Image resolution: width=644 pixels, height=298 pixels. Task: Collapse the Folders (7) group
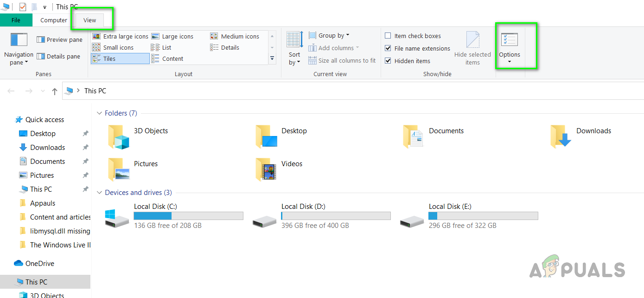tap(100, 113)
